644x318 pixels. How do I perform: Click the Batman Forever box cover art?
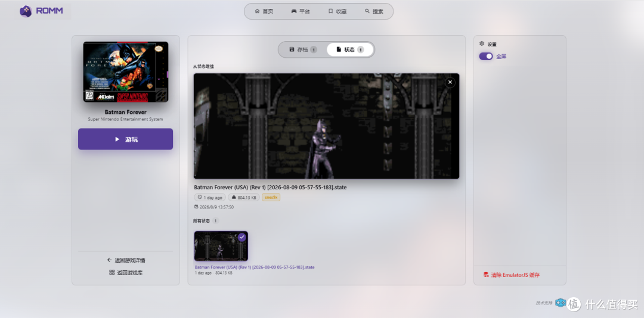126,72
